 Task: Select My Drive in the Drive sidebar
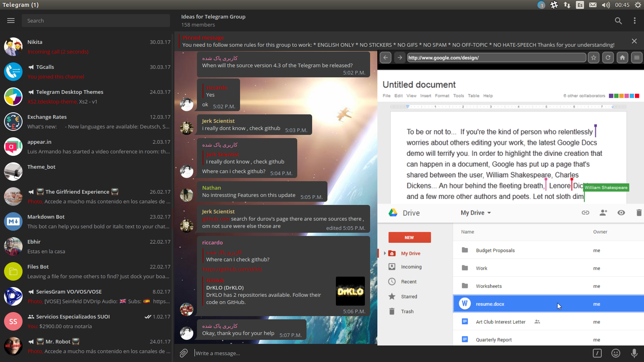[x=410, y=253]
